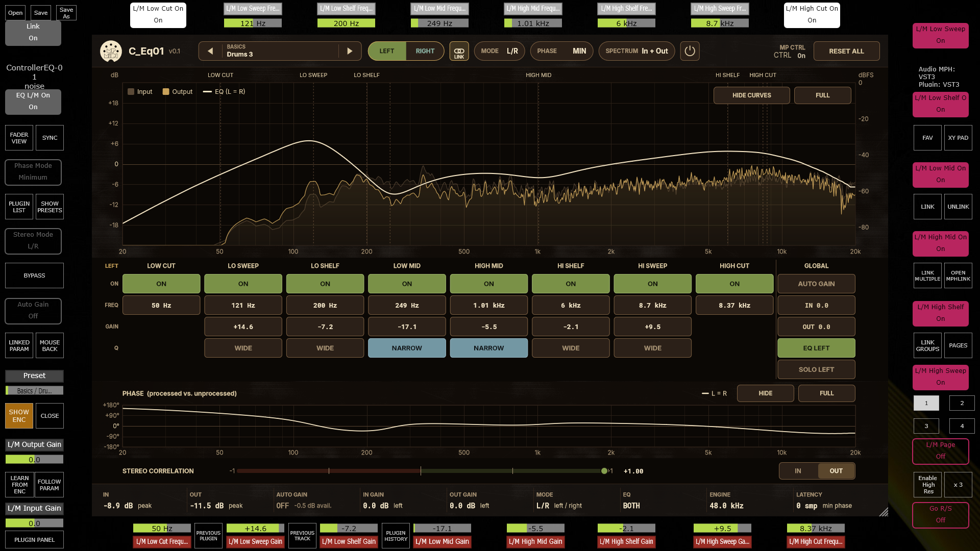Open the Drums 3 preset selector
Viewport: 980px width, 551px height.
click(x=280, y=51)
